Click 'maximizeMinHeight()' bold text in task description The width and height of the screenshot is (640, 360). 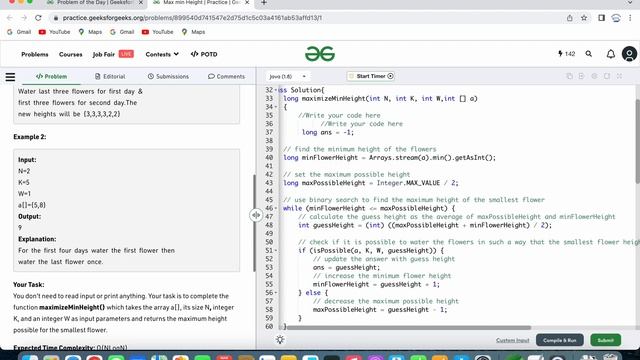tap(72, 307)
